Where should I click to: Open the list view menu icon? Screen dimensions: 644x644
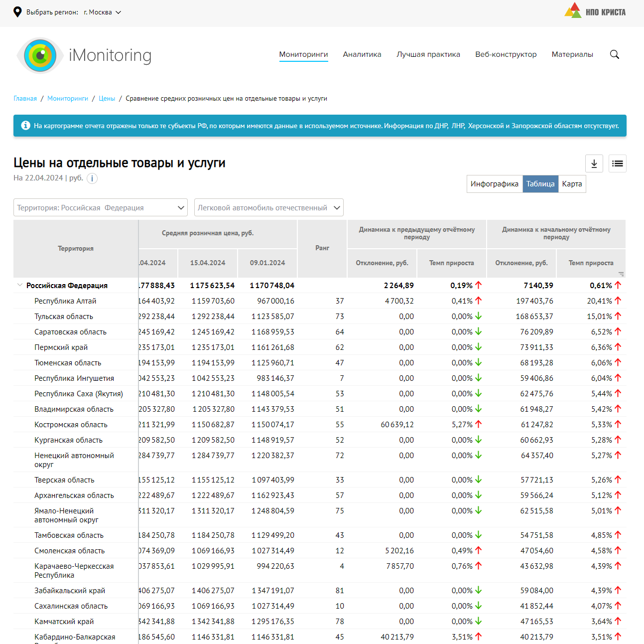pos(617,163)
